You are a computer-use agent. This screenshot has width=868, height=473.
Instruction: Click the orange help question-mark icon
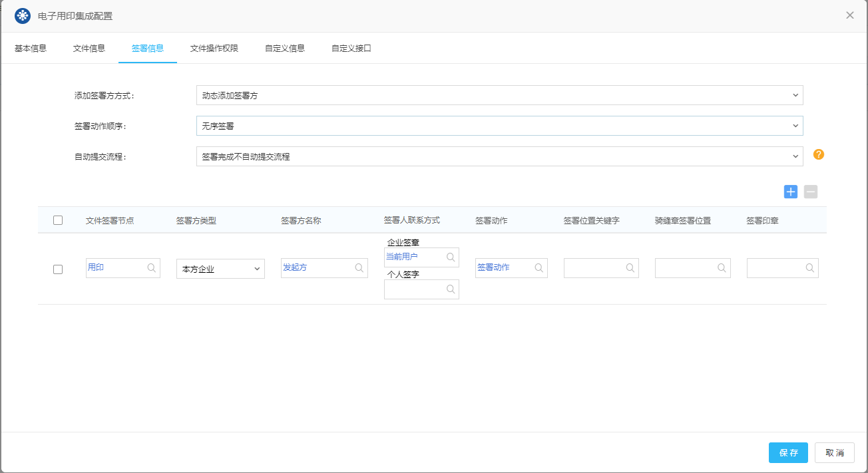point(819,154)
